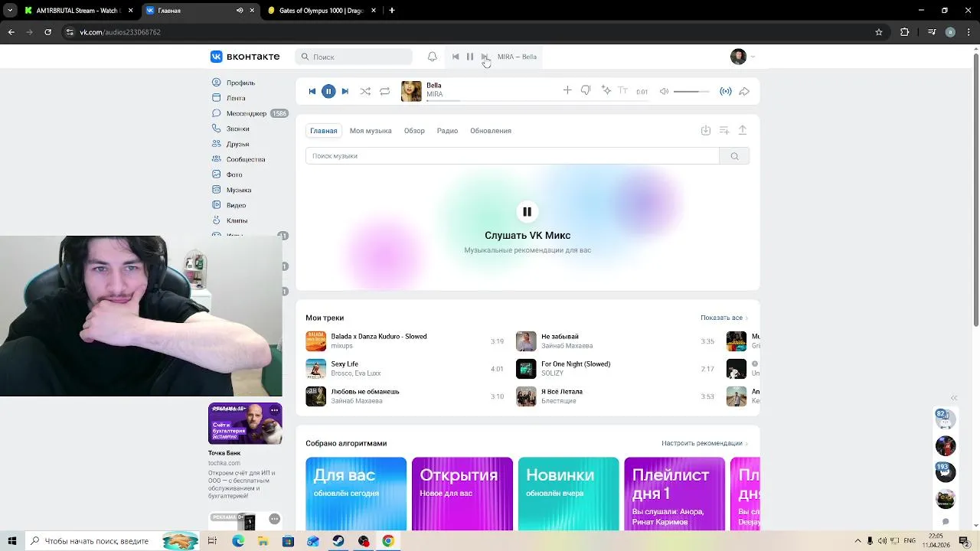This screenshot has width=980, height=551.
Task: Open Друзья in the left sidebar
Action: tap(237, 144)
